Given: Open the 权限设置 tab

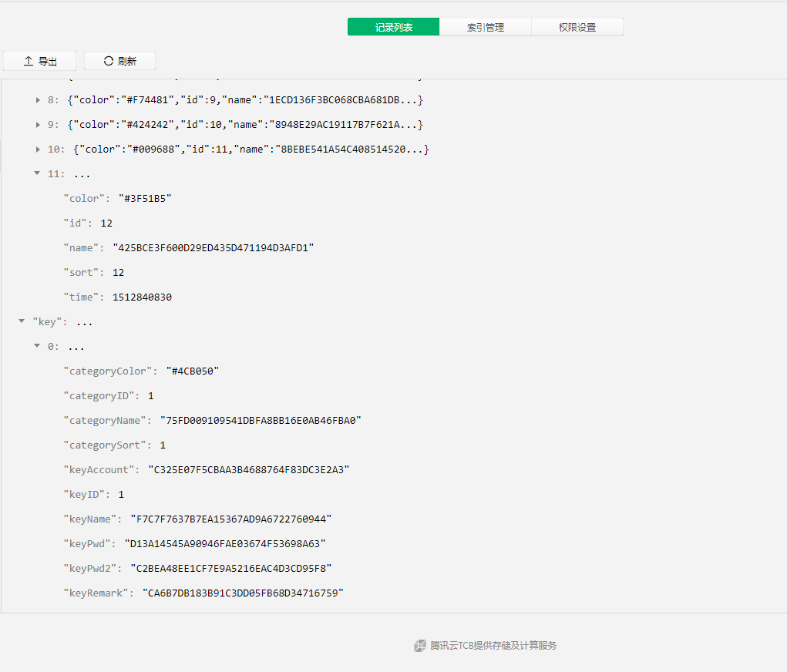Looking at the screenshot, I should (x=577, y=27).
